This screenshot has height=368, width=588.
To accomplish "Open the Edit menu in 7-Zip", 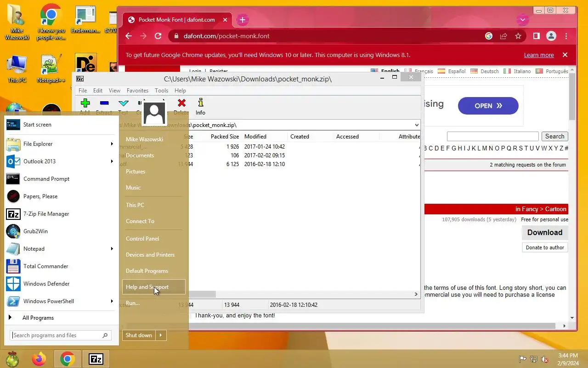I will [98, 91].
